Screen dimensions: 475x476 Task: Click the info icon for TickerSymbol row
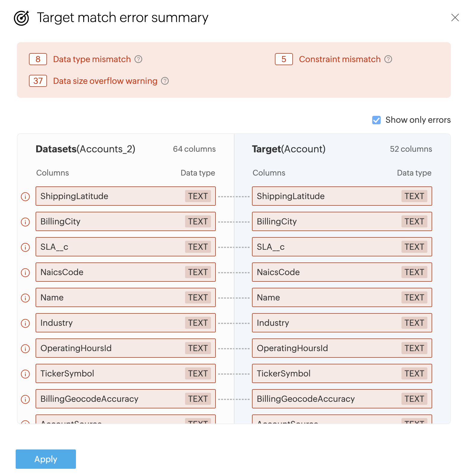tap(25, 374)
